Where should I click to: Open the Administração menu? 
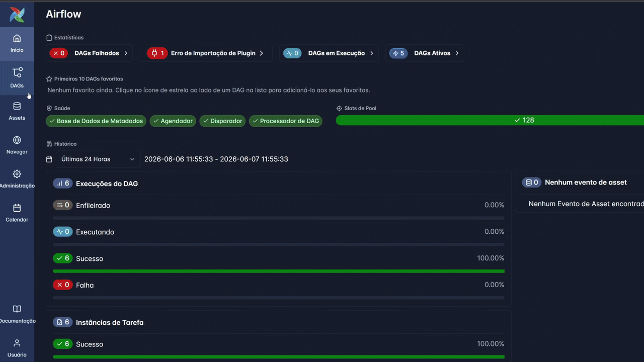17,179
